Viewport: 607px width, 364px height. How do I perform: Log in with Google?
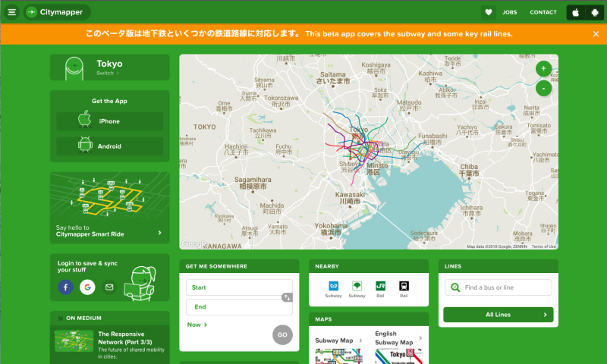[x=87, y=287]
